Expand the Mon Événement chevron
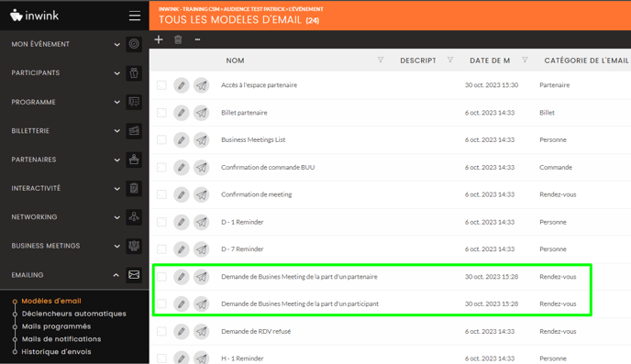 coord(116,44)
